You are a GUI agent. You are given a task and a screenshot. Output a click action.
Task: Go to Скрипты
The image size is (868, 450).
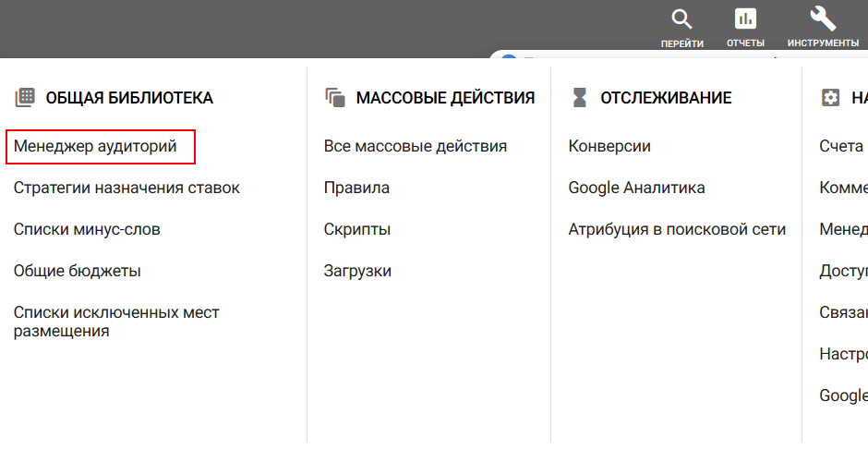(x=356, y=229)
